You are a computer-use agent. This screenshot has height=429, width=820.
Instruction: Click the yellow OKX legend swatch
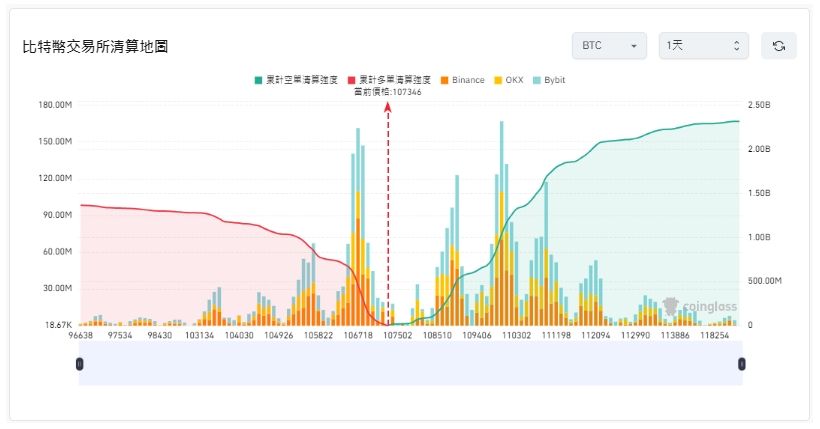pyautogui.click(x=498, y=80)
